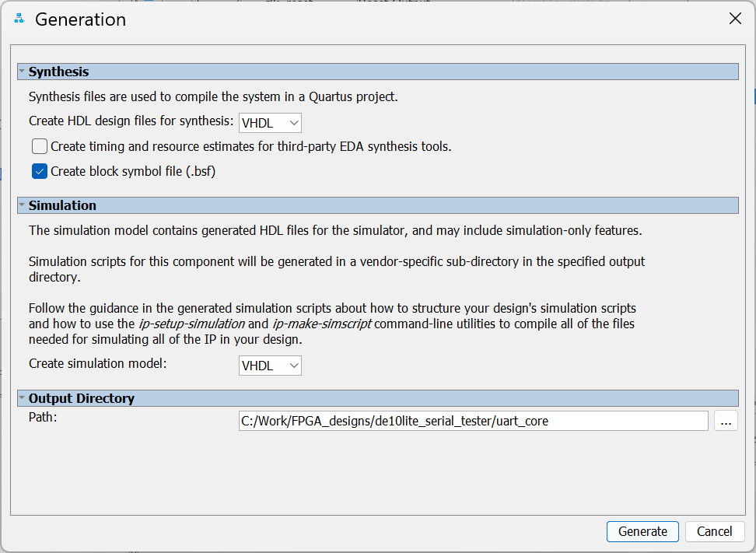Collapse the Synthesis section triangle
756x553 pixels.
point(22,72)
